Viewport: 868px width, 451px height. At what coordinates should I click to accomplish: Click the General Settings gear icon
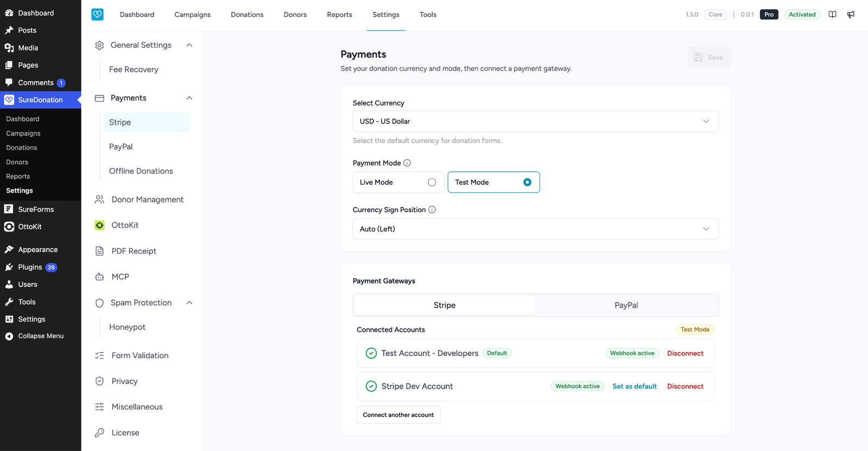pos(99,45)
